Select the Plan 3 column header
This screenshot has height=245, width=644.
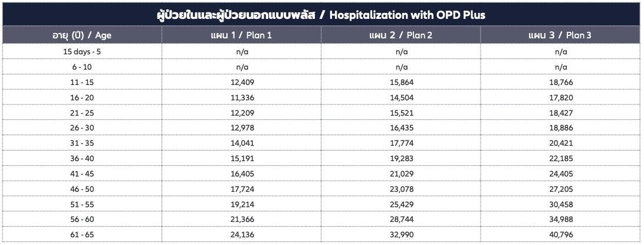click(x=560, y=35)
